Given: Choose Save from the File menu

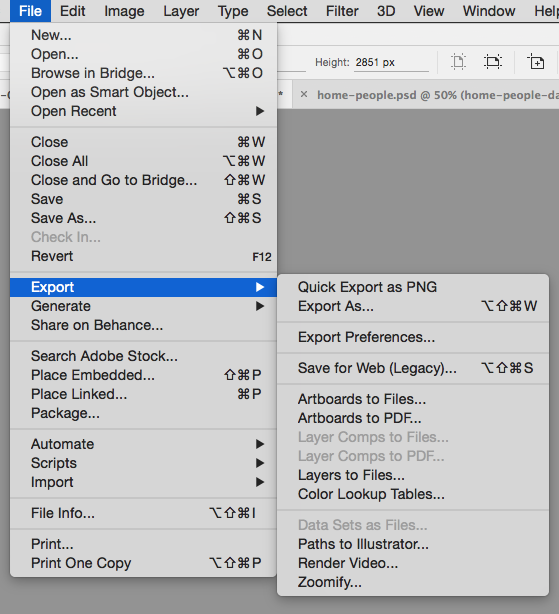Looking at the screenshot, I should click(x=143, y=199).
